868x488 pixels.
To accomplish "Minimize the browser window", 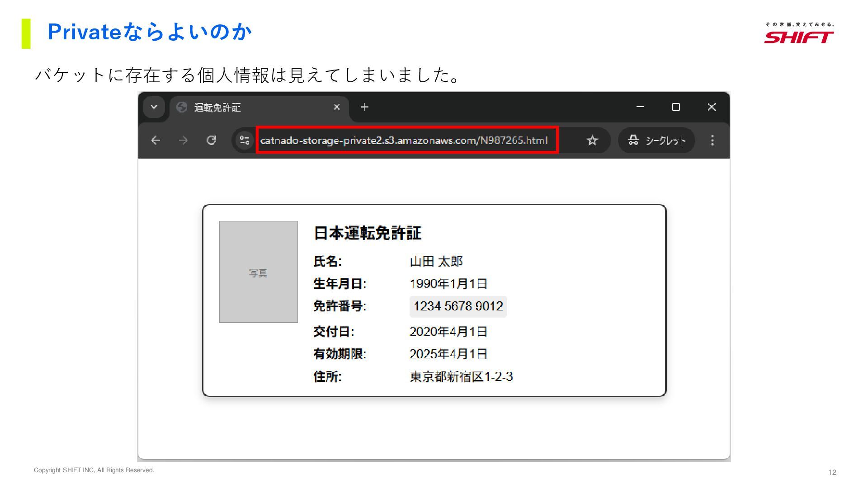I will 640,107.
